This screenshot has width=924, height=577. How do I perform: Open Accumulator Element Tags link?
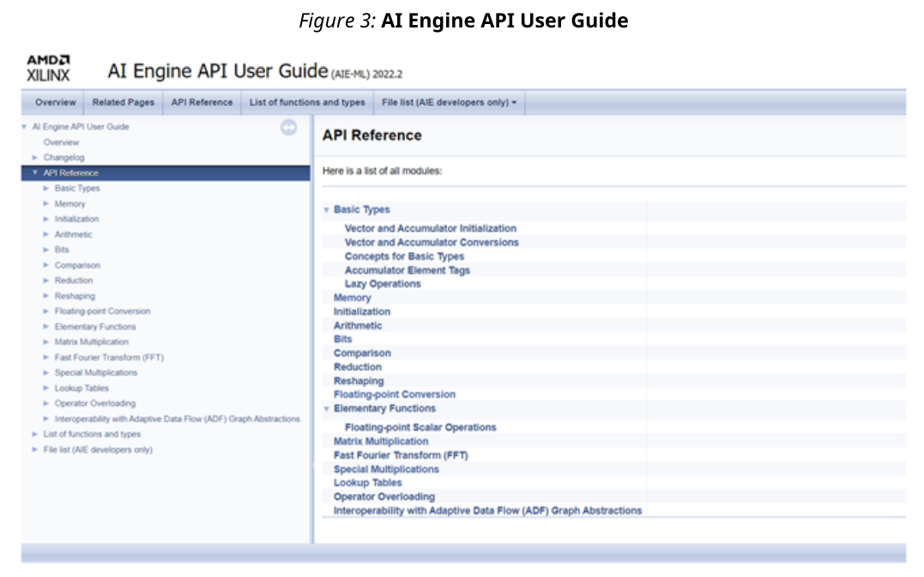click(408, 270)
